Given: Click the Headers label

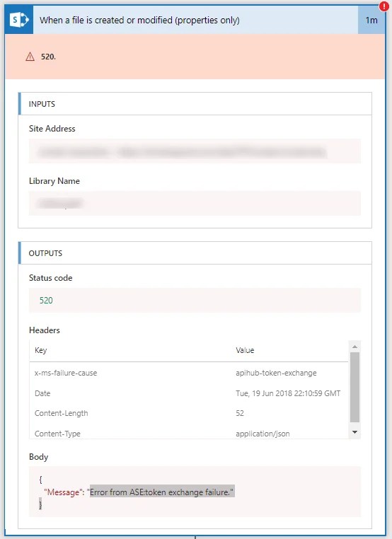Looking at the screenshot, I should click(45, 330).
